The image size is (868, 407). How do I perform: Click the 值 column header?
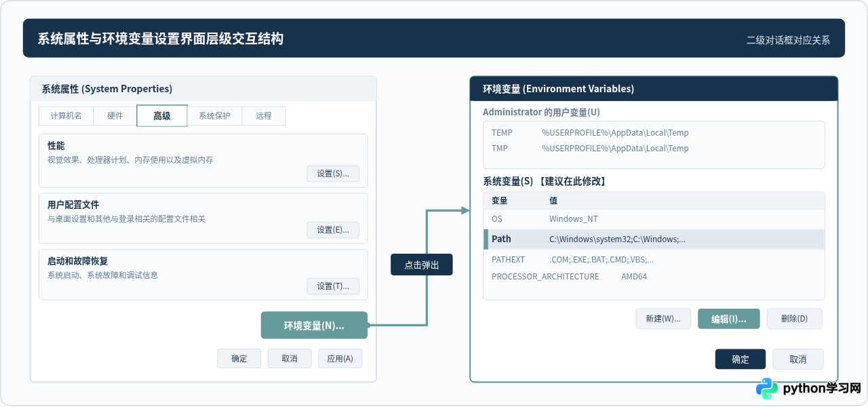553,201
